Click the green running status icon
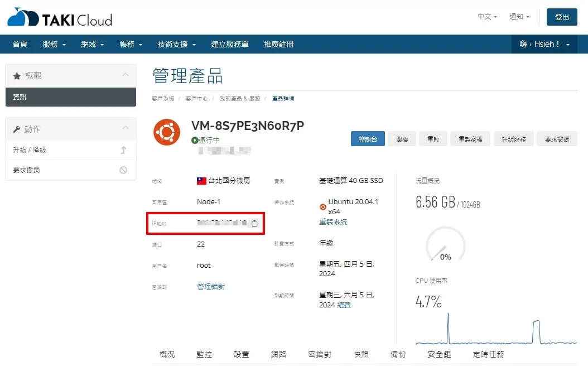The height and width of the screenshot is (376, 588). (x=195, y=140)
